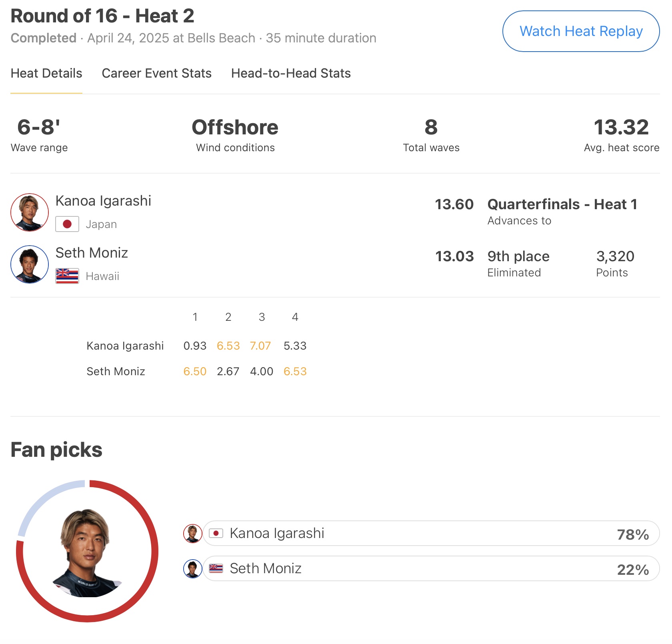Open Seth Moniz's name link in results

tap(92, 253)
